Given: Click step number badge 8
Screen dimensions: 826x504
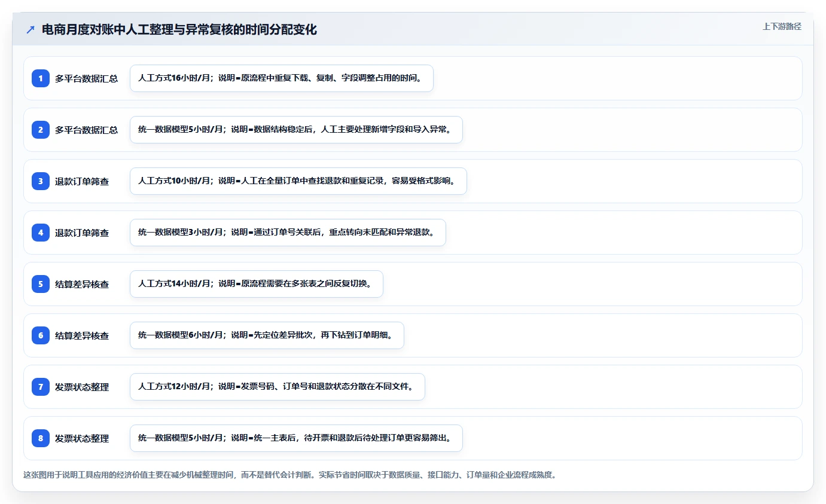Looking at the screenshot, I should coord(41,438).
